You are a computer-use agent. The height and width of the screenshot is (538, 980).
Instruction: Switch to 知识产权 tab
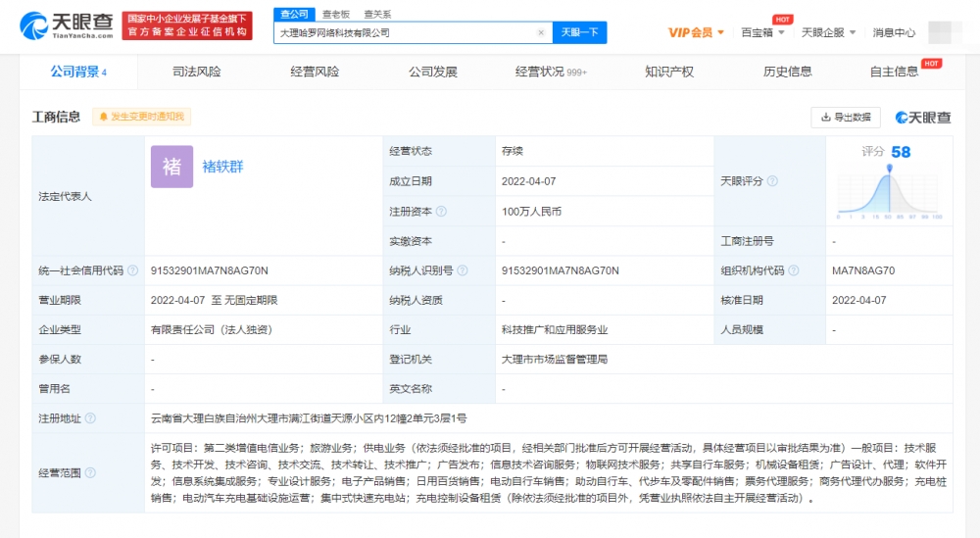pos(668,72)
